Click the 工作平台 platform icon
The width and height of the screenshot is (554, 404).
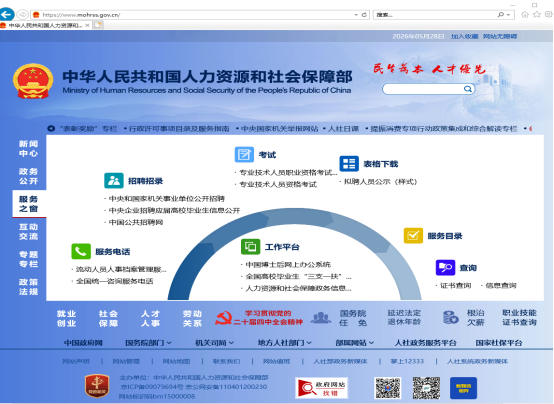(251, 247)
